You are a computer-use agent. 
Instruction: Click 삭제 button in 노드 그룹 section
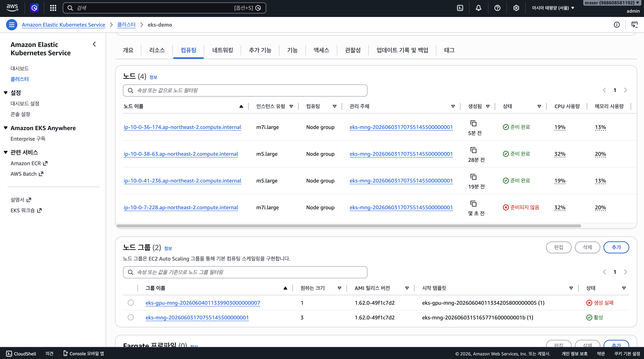point(587,247)
